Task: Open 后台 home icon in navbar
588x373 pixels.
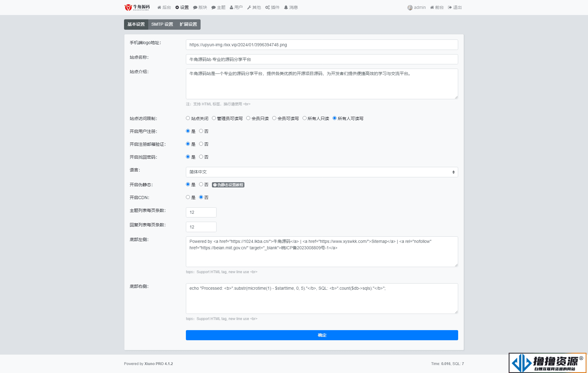Action: tap(164, 7)
